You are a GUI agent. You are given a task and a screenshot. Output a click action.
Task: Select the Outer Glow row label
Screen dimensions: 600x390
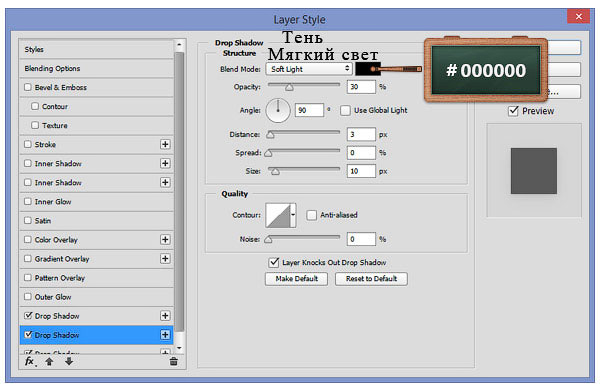[53, 297]
